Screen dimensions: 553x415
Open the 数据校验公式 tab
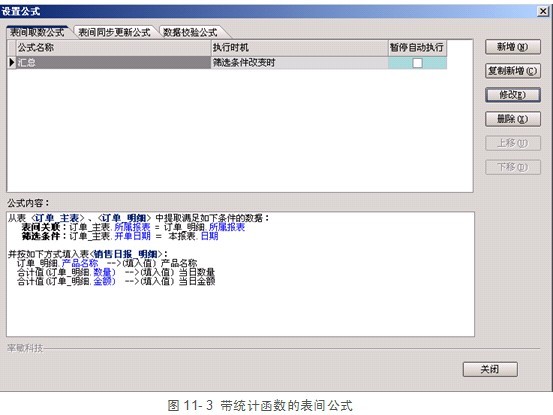190,32
